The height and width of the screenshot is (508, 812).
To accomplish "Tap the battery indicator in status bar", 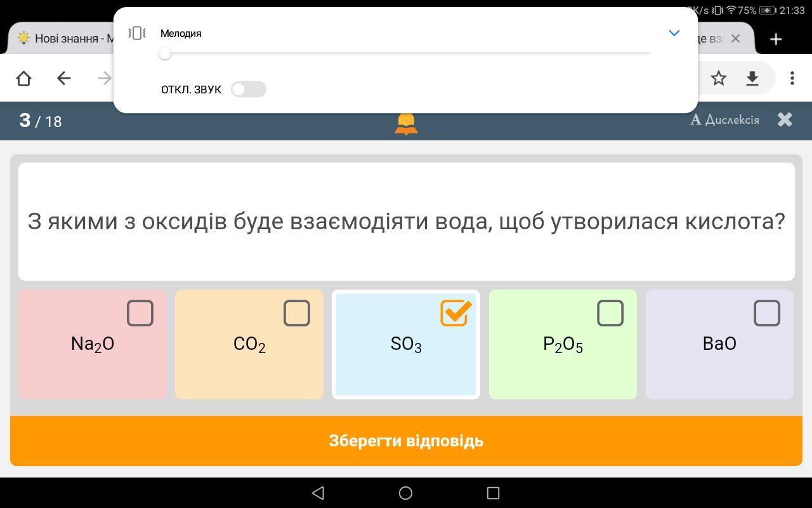I will (x=768, y=10).
